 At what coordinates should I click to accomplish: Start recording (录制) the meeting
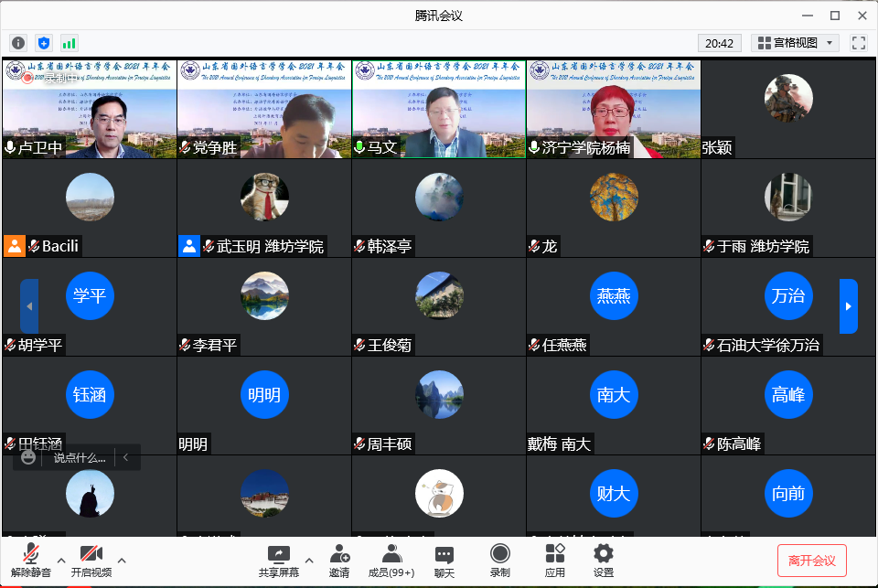pos(499,560)
